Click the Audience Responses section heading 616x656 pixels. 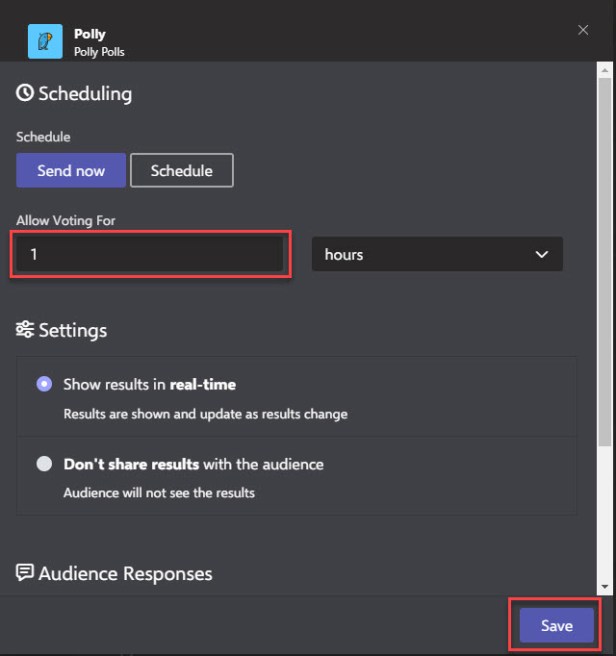[125, 573]
